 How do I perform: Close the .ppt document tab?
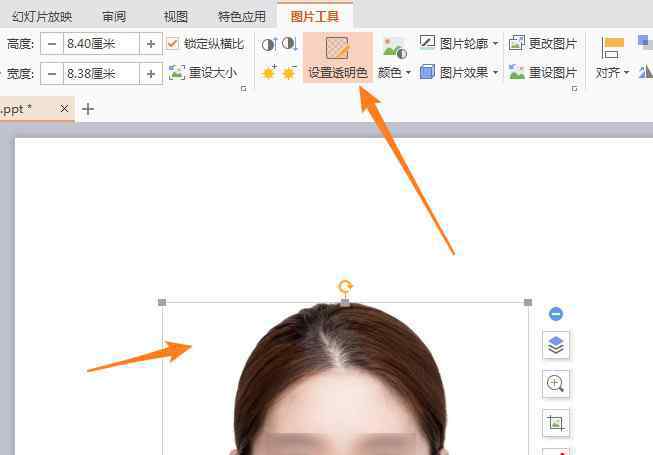pos(64,109)
